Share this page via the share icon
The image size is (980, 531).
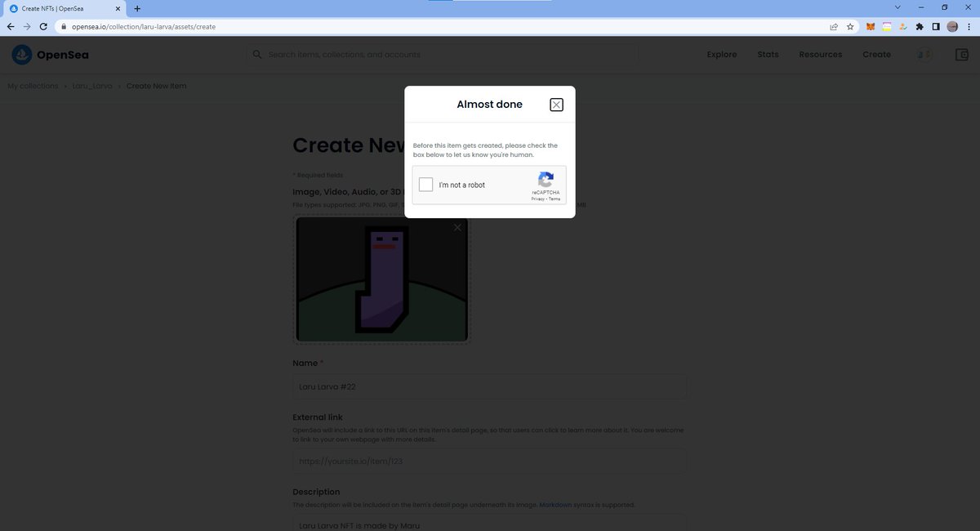(834, 26)
